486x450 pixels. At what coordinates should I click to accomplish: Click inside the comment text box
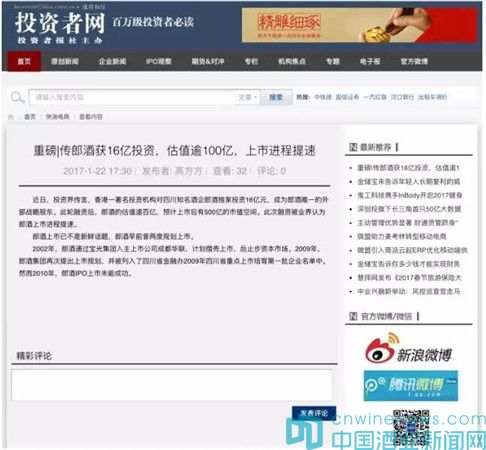(172, 385)
